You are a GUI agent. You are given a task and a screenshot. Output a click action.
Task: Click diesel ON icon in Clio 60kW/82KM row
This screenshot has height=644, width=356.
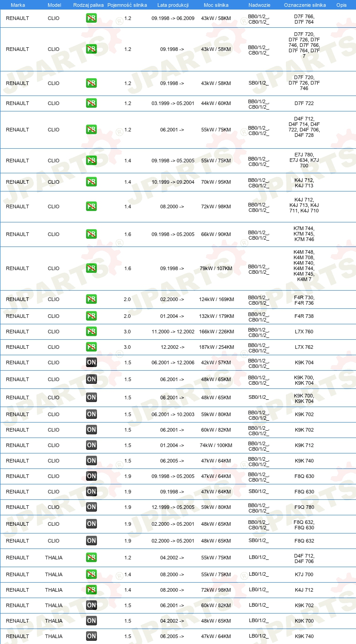[91, 430]
